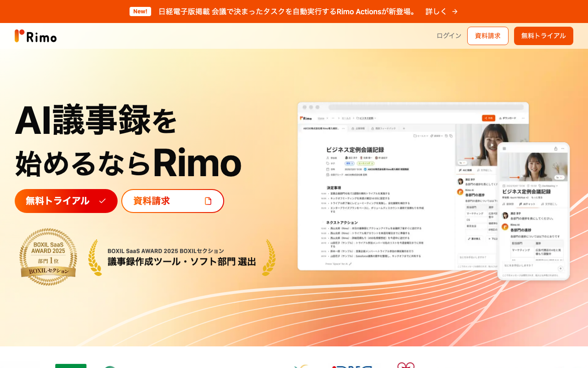Viewport: 588px width, 368px height.
Task: Click the navigation bar 無料トライアル button
Action: (543, 36)
